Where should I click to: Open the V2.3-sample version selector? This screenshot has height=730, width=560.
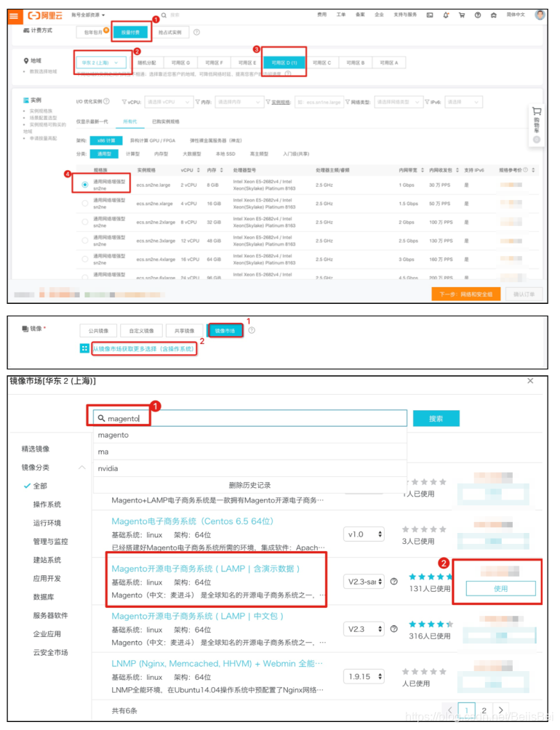click(x=364, y=582)
